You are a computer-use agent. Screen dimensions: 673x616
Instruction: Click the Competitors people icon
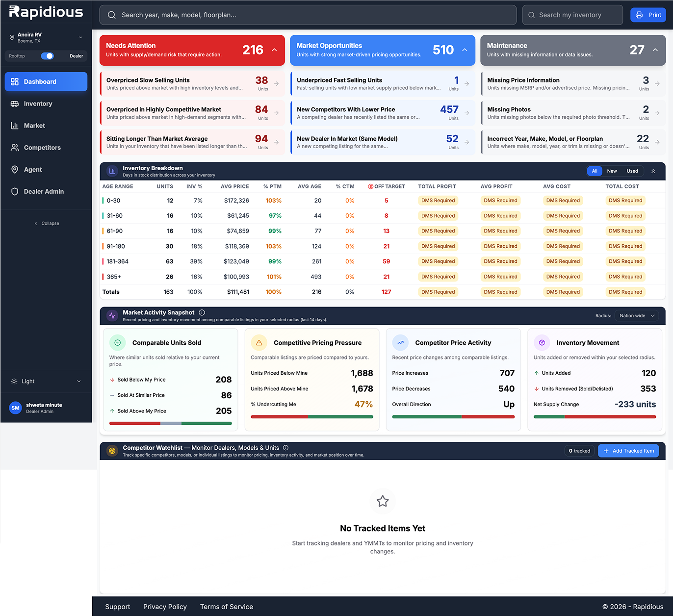click(x=15, y=148)
